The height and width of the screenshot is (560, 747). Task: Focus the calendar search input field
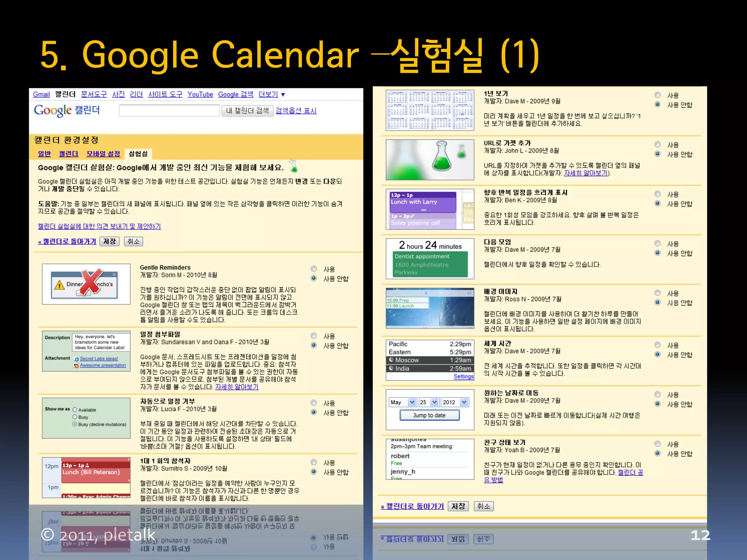pos(169,110)
